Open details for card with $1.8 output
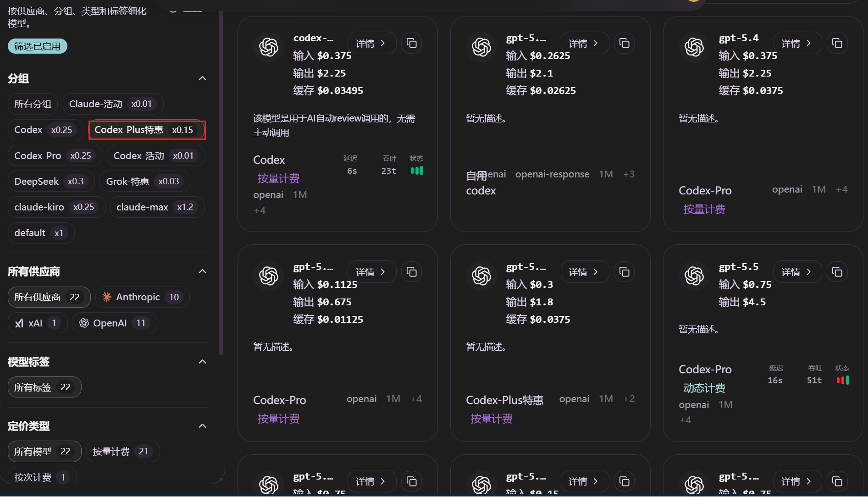The height and width of the screenshot is (497, 868). pyautogui.click(x=585, y=272)
